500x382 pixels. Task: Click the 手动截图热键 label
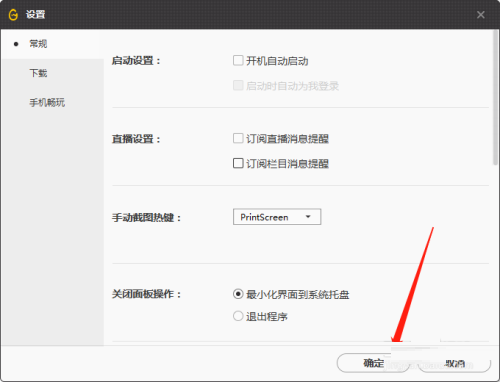[146, 218]
